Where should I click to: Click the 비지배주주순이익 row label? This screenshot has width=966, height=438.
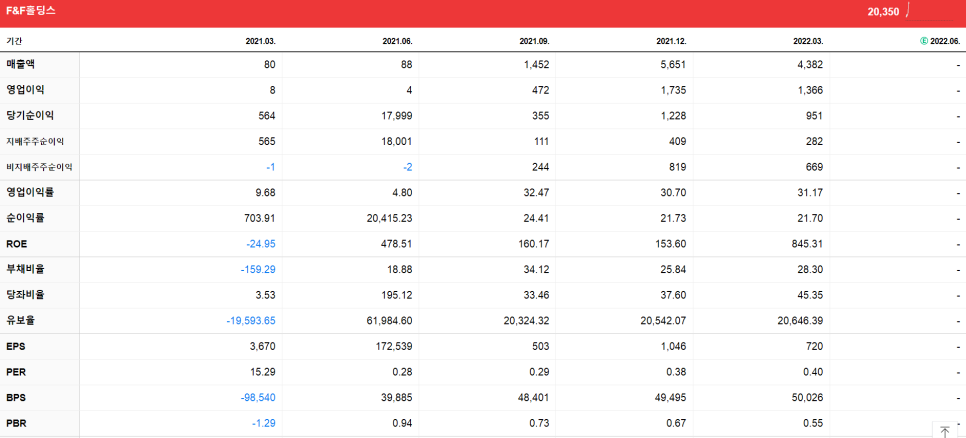[x=39, y=167]
